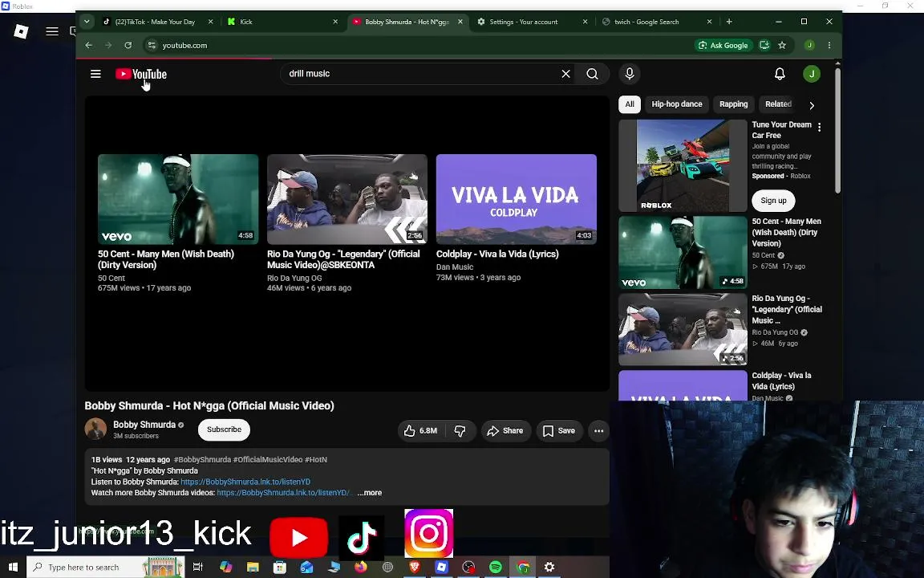The image size is (924, 578).
Task: Click the YouTube page vertical scrollbar
Action: [x=837, y=130]
